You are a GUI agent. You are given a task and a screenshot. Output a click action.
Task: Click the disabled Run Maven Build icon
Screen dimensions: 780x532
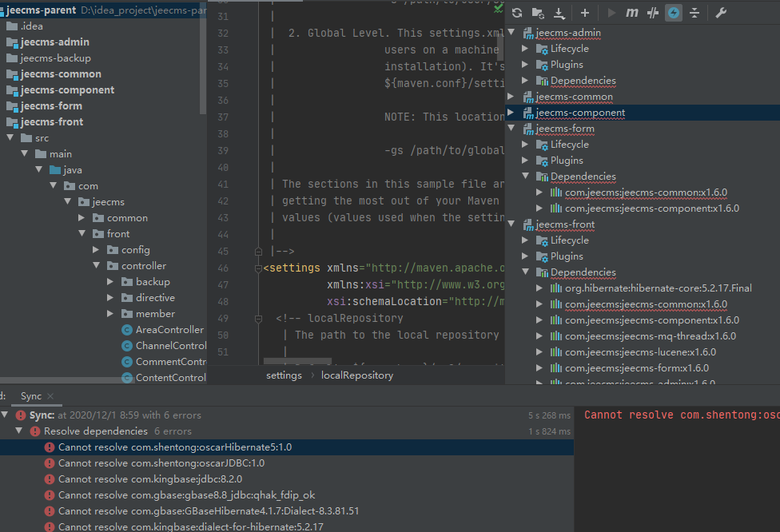coord(612,13)
